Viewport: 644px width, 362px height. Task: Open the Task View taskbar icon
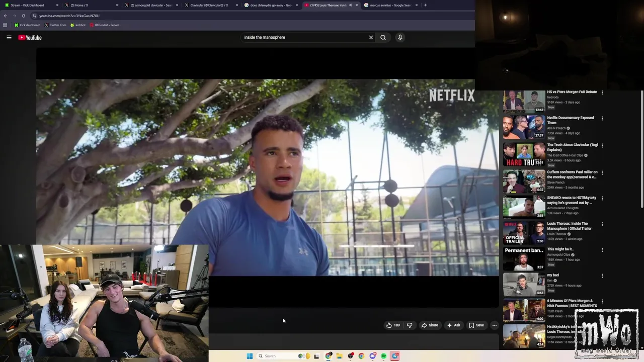[x=316, y=356]
